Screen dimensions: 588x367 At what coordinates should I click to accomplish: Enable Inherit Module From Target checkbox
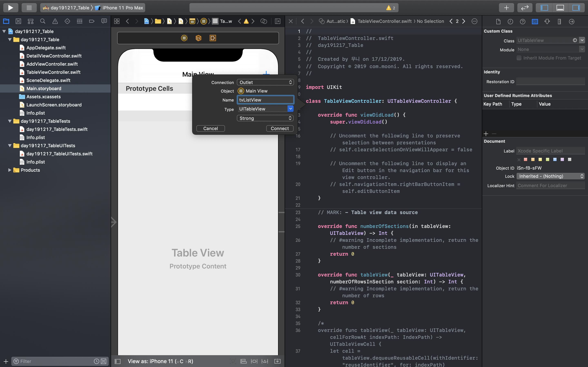tap(519, 58)
